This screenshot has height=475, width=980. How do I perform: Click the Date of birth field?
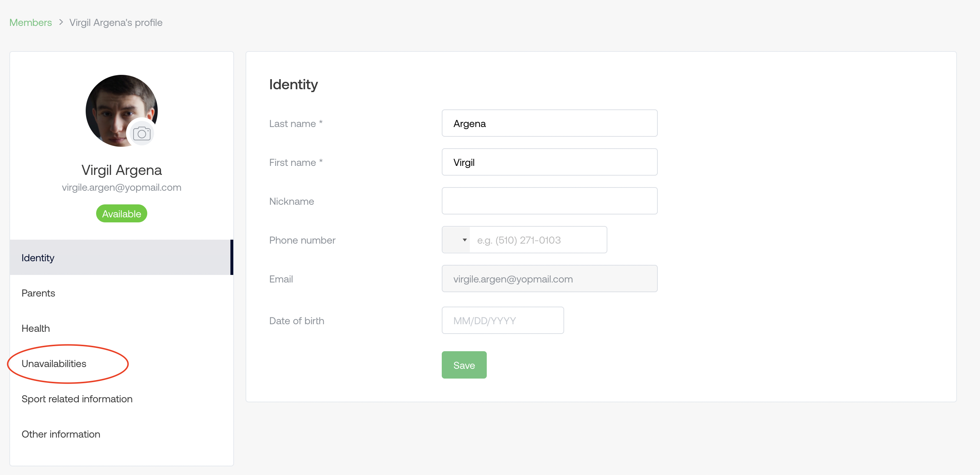pyautogui.click(x=503, y=320)
